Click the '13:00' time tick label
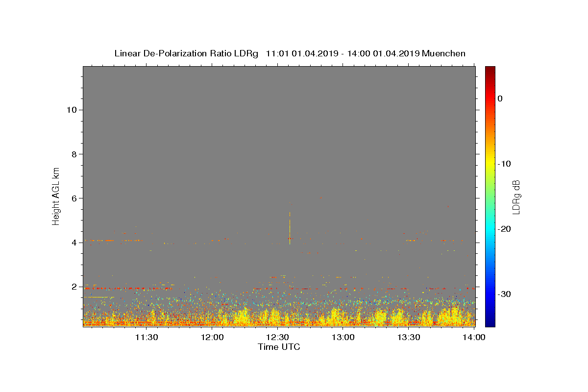The height and width of the screenshot is (392, 588). [x=343, y=337]
